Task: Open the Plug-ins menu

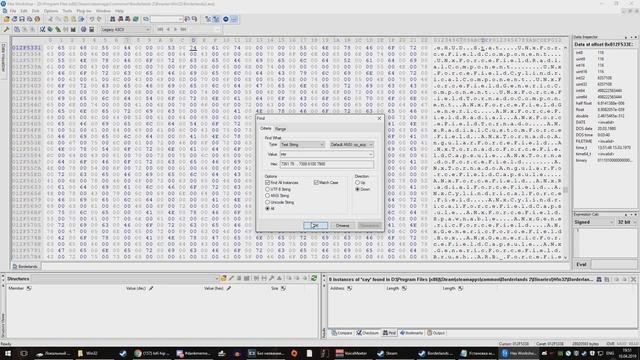Action: (x=84, y=11)
